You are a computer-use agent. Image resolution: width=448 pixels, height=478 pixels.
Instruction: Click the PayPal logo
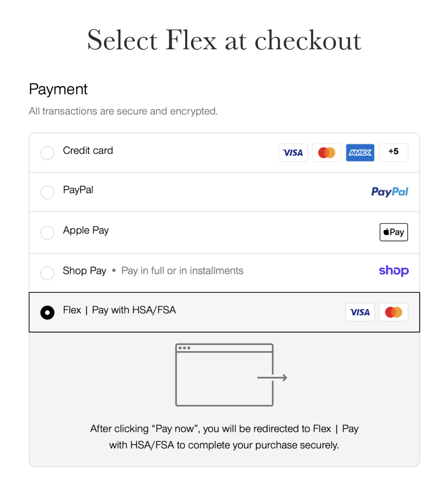point(390,192)
